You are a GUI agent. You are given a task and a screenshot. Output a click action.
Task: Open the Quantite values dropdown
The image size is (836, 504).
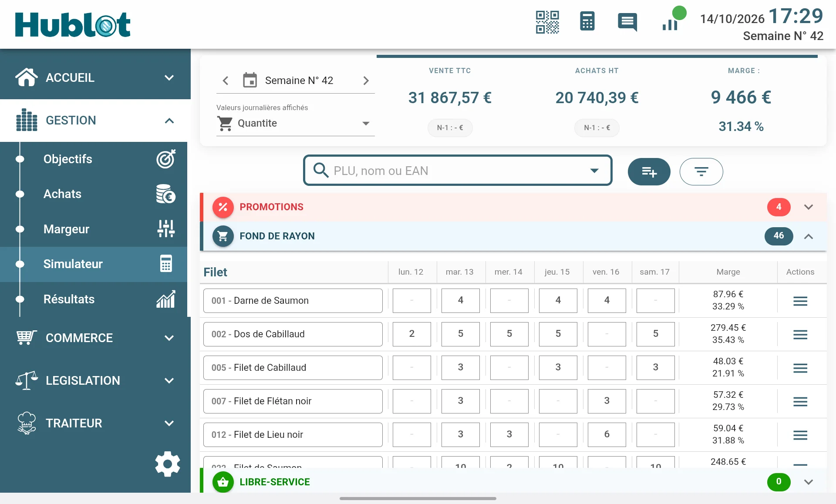click(295, 123)
